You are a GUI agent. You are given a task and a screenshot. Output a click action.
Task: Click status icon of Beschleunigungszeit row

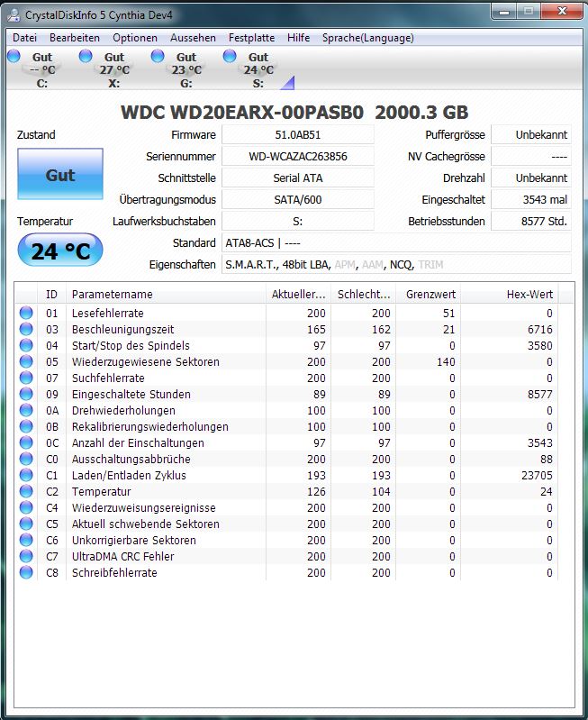click(26, 329)
